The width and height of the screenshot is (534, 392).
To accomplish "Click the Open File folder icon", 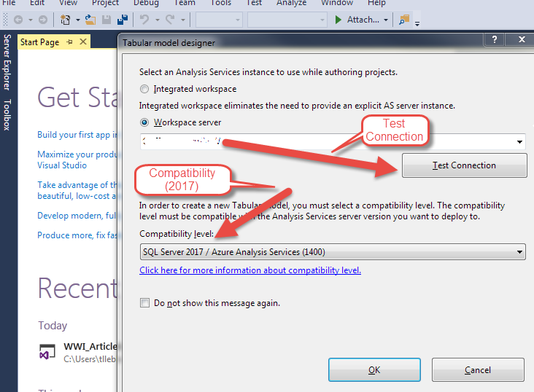I will 90,20.
